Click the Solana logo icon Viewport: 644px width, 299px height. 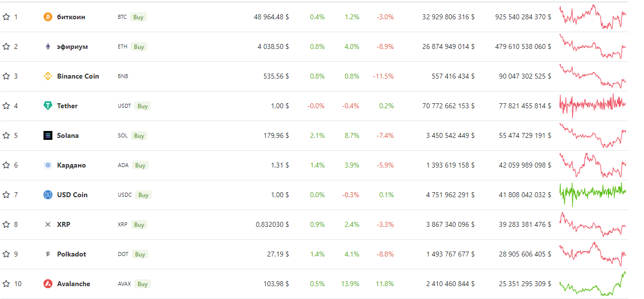pyautogui.click(x=48, y=135)
